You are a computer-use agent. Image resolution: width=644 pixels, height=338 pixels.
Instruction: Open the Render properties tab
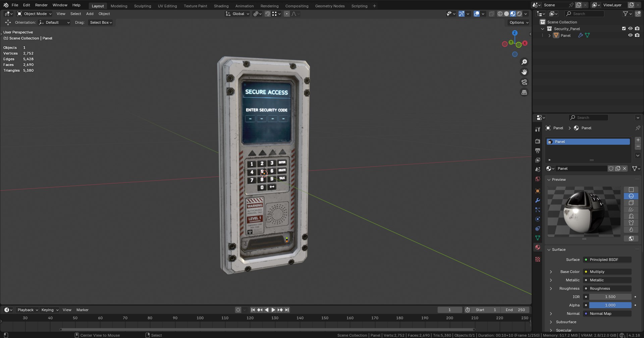538,141
